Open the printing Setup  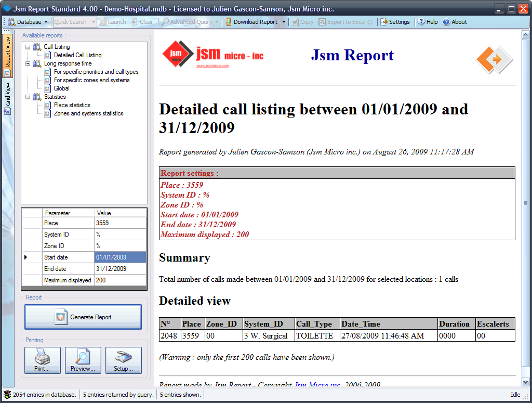(124, 360)
